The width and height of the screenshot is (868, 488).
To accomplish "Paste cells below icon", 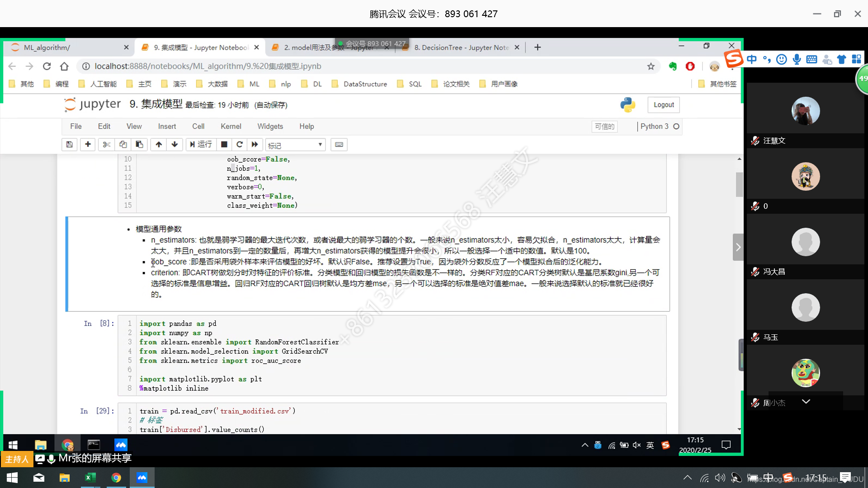I will (x=139, y=145).
